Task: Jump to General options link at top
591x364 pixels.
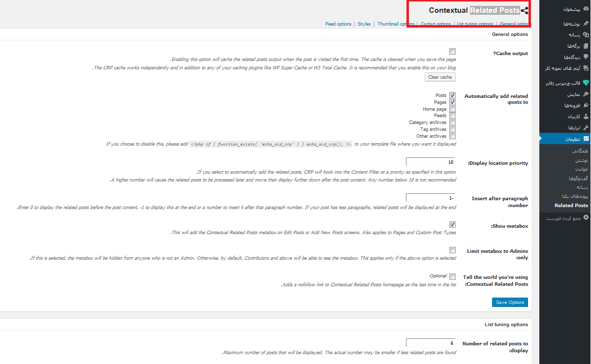Action: click(515, 24)
